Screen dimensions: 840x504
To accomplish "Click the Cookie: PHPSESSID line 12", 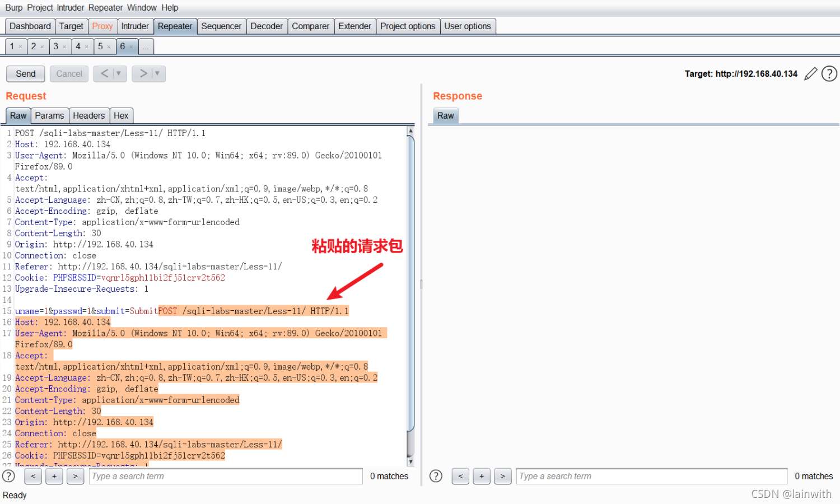I will click(120, 278).
